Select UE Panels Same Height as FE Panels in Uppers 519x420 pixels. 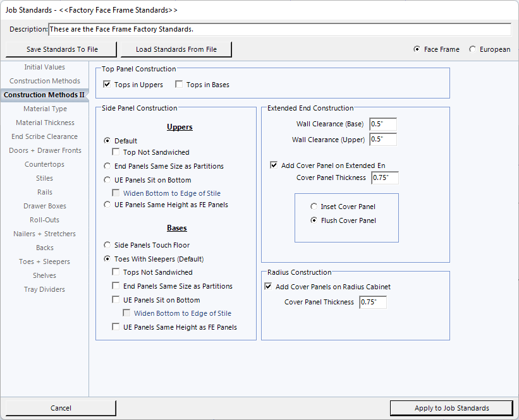pos(107,205)
